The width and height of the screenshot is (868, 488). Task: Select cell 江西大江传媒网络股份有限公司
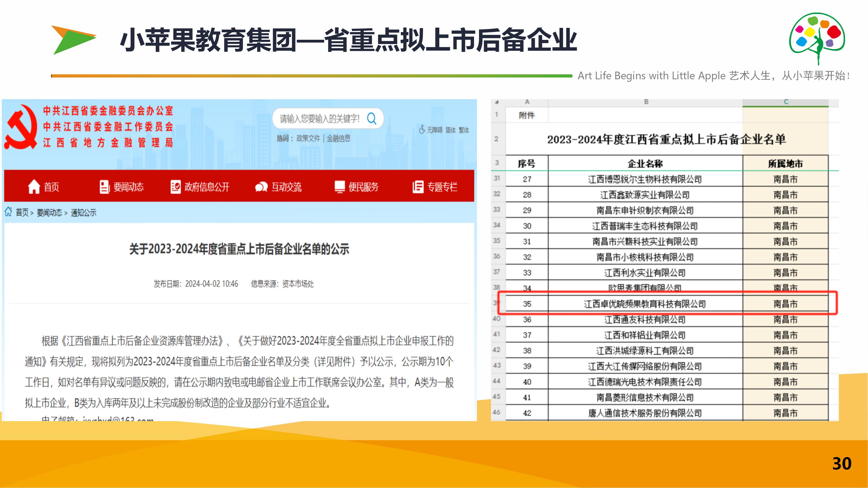click(645, 366)
